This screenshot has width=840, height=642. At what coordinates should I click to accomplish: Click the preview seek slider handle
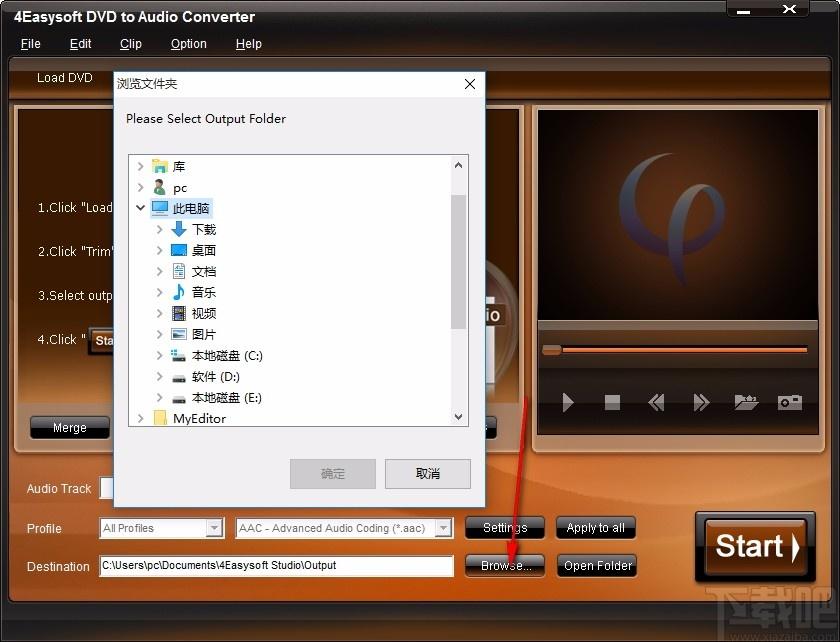(x=552, y=350)
